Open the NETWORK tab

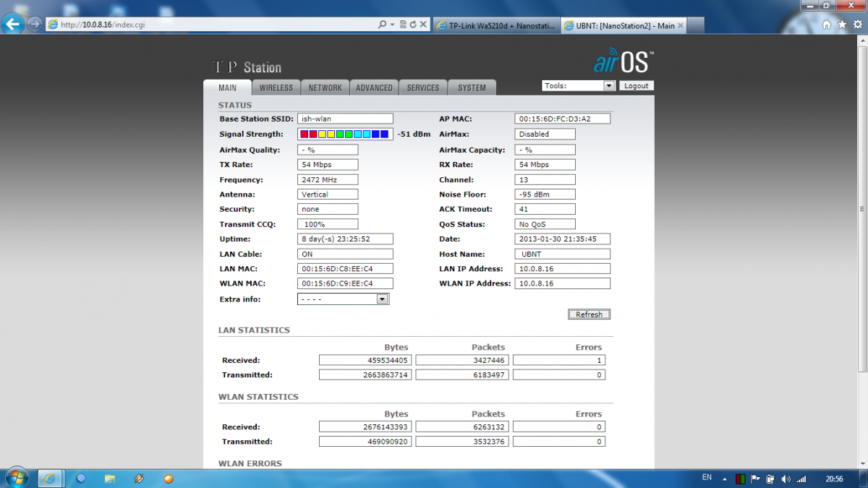pyautogui.click(x=325, y=88)
